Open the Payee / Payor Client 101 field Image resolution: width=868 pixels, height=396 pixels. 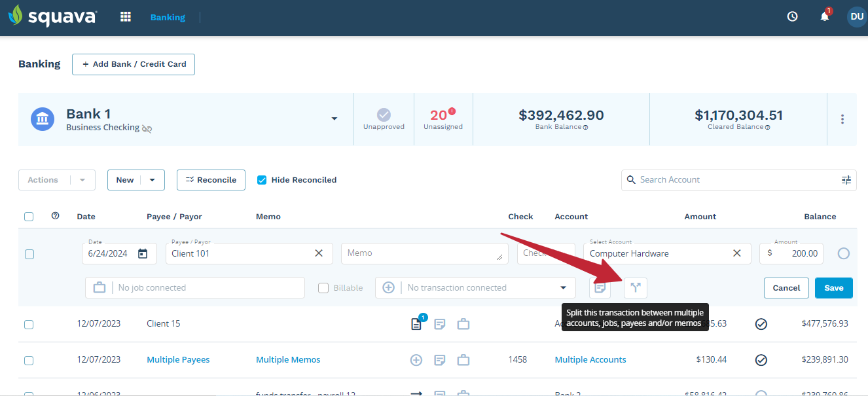[x=249, y=253]
